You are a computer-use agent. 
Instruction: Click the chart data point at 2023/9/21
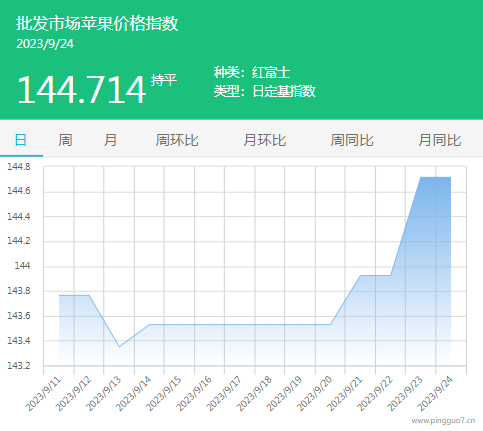[360, 275]
